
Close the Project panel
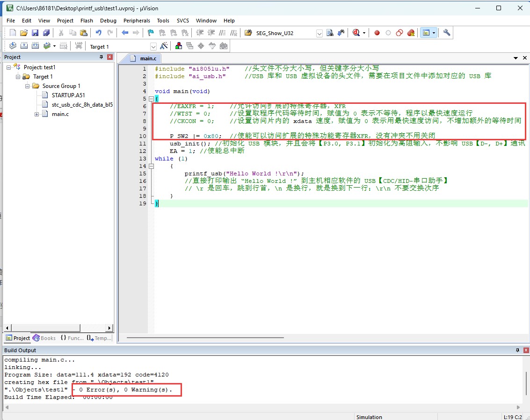coord(109,57)
